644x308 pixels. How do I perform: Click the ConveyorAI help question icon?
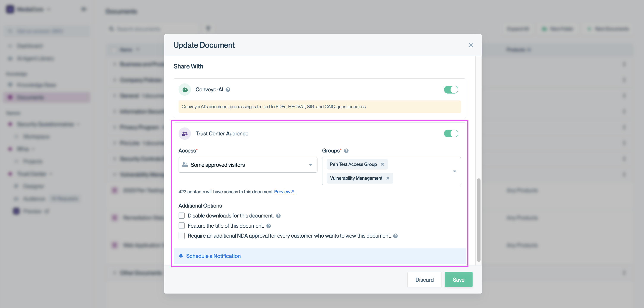[228, 90]
